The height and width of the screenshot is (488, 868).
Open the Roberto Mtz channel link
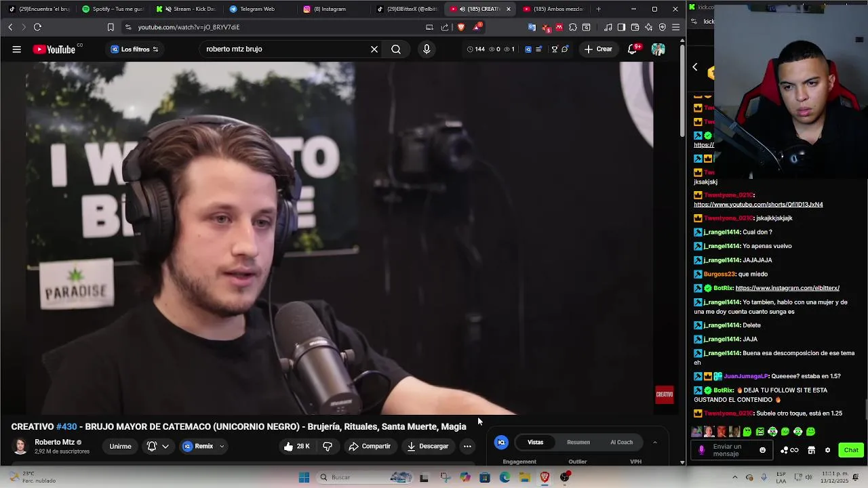pyautogui.click(x=54, y=442)
